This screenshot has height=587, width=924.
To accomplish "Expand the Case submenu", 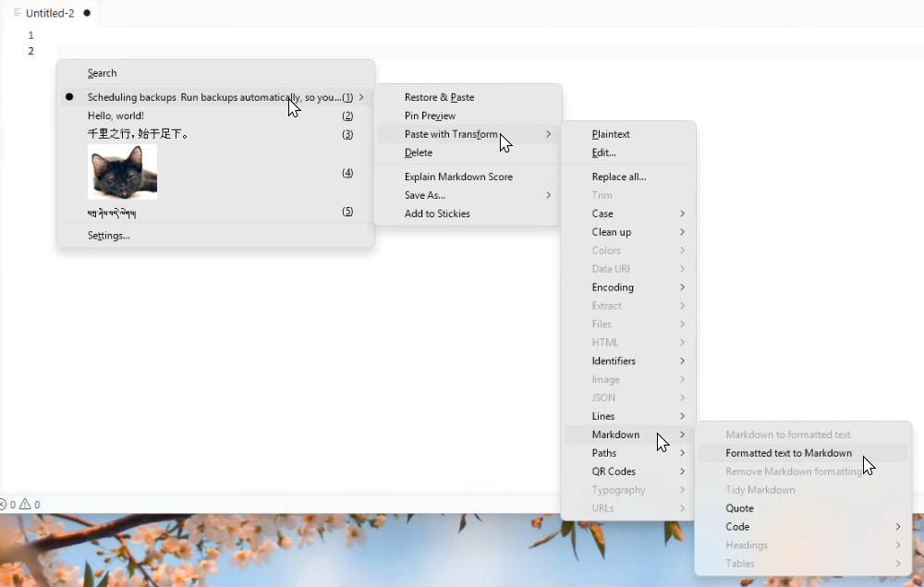I will click(628, 214).
